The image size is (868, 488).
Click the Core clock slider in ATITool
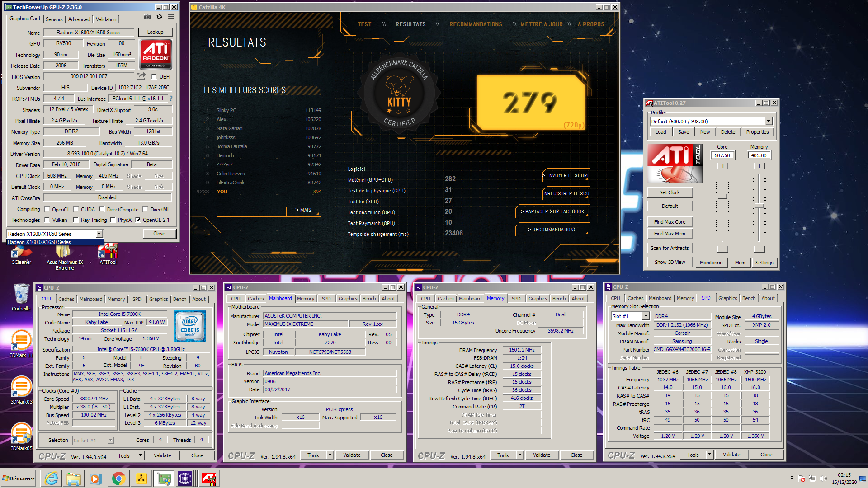(x=722, y=197)
